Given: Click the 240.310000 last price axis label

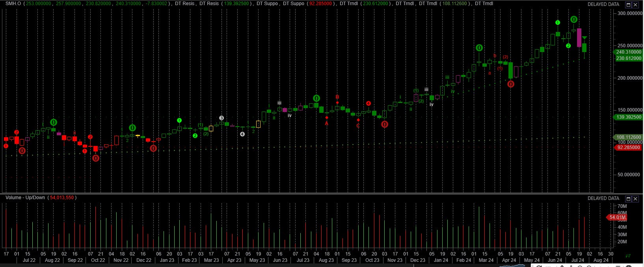Looking at the screenshot, I should click(x=629, y=52).
